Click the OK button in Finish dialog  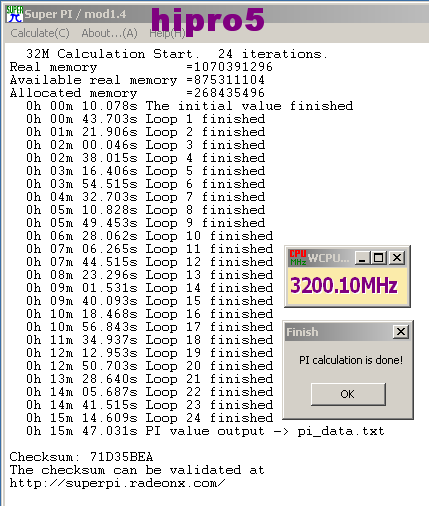pyautogui.click(x=348, y=394)
